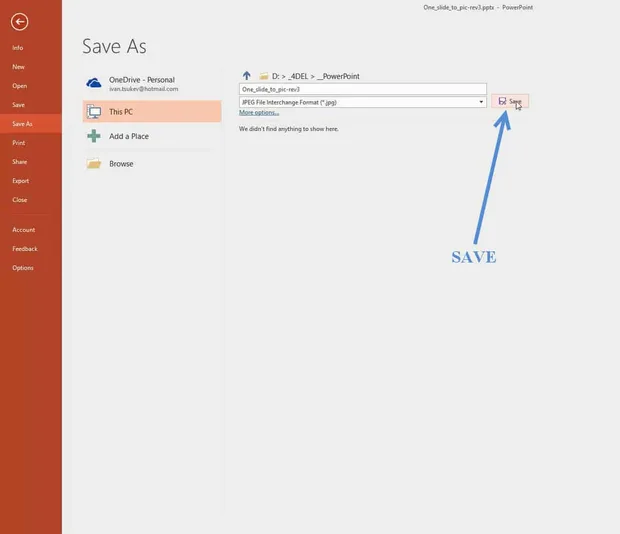Image resolution: width=620 pixels, height=534 pixels.
Task: Open the JPEG file type dropdown
Action: click(363, 102)
